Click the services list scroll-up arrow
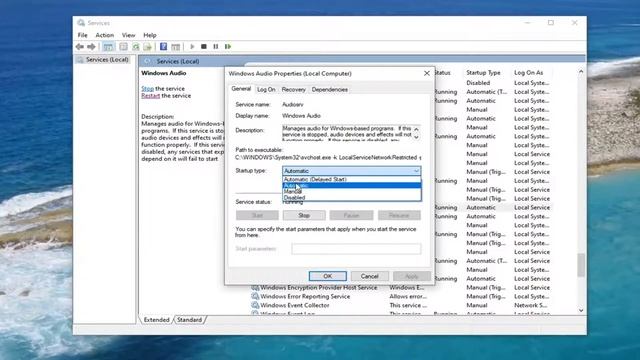This screenshot has height=360, width=640. click(581, 72)
